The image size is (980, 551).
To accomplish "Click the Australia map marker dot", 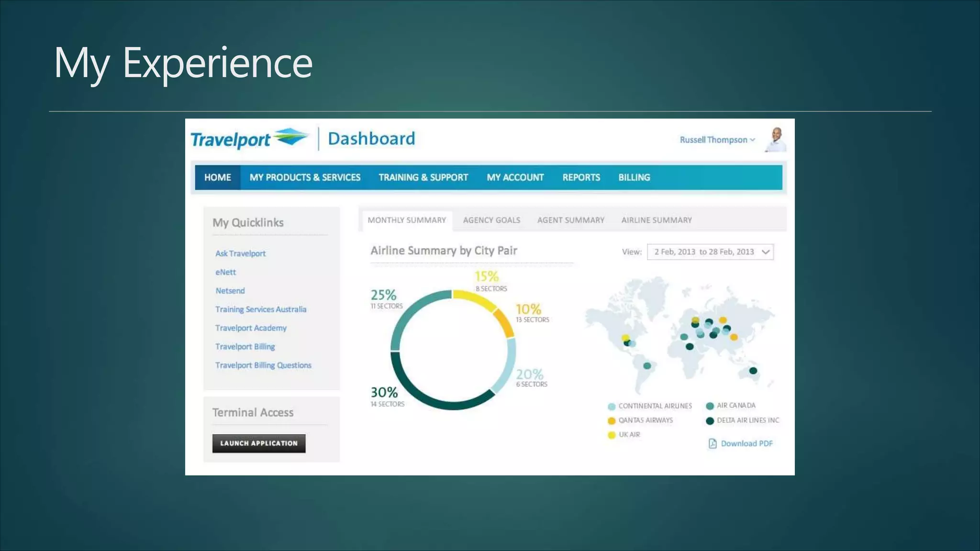I will (753, 371).
